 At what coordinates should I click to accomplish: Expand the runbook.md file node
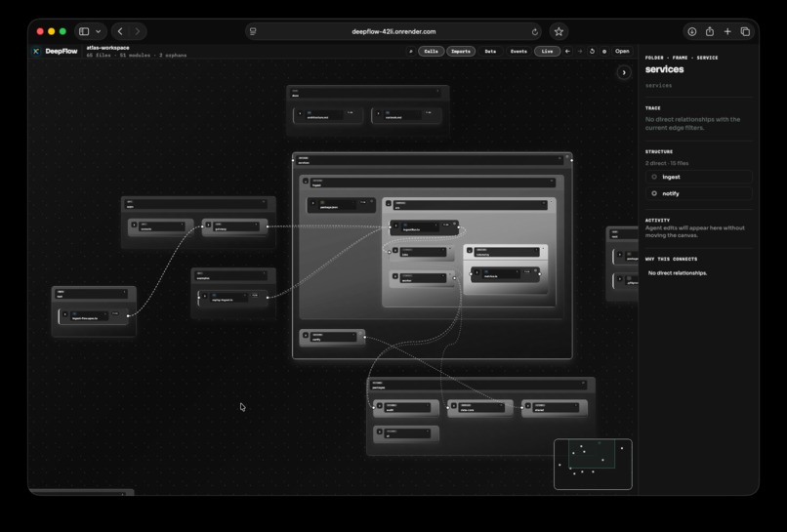(x=379, y=114)
